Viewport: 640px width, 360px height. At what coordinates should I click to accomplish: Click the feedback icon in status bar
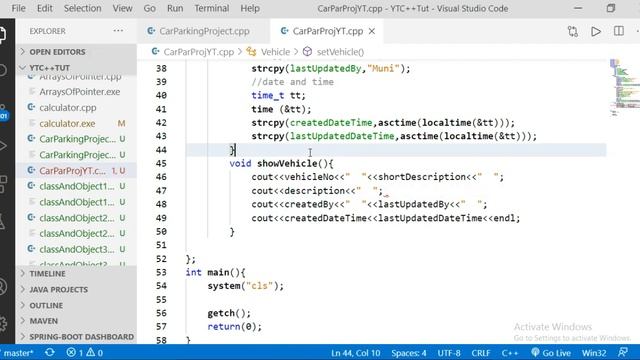[x=623, y=352]
